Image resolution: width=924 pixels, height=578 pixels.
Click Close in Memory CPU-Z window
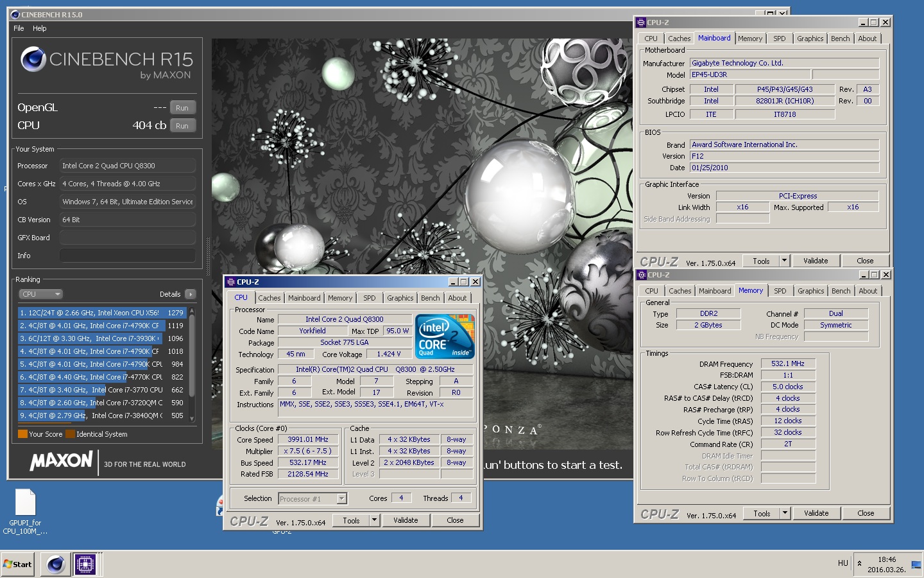(x=866, y=513)
